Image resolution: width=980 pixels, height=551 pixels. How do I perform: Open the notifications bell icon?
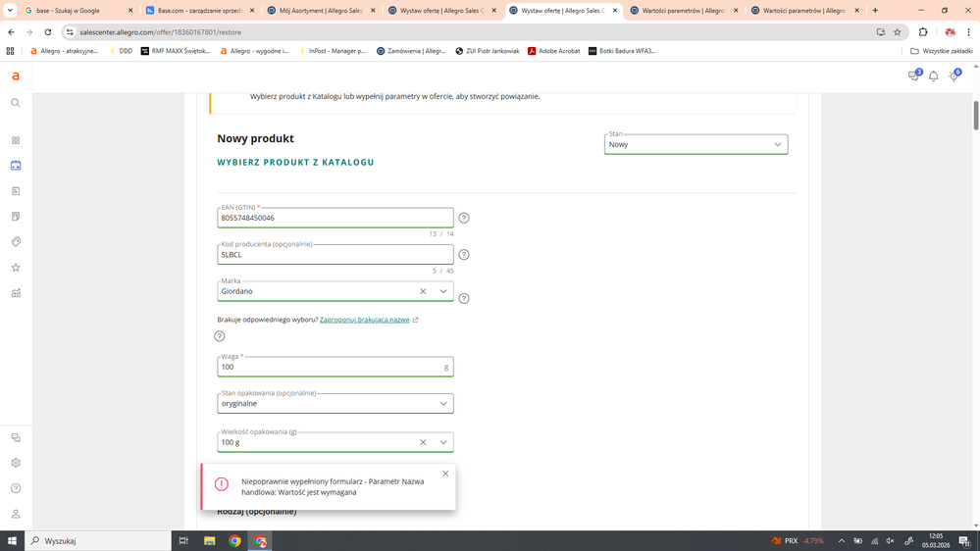click(933, 76)
